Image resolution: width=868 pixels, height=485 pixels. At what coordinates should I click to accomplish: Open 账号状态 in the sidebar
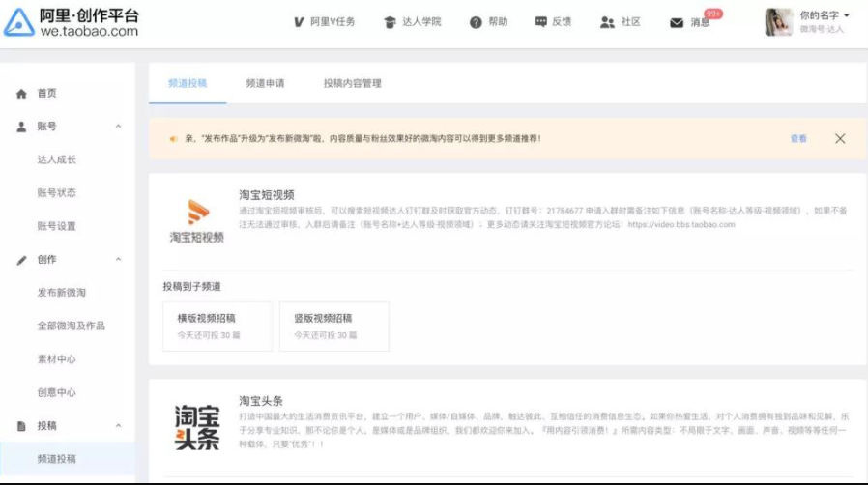[56, 193]
